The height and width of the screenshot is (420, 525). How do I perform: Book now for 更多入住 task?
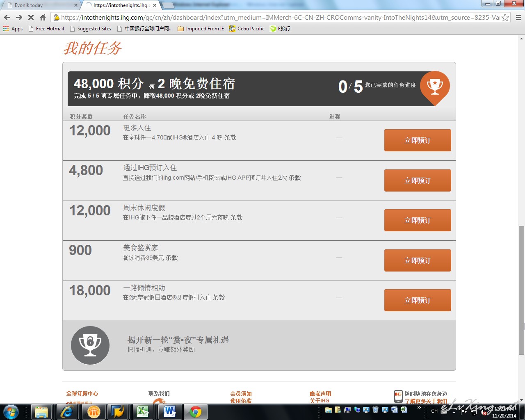(418, 140)
